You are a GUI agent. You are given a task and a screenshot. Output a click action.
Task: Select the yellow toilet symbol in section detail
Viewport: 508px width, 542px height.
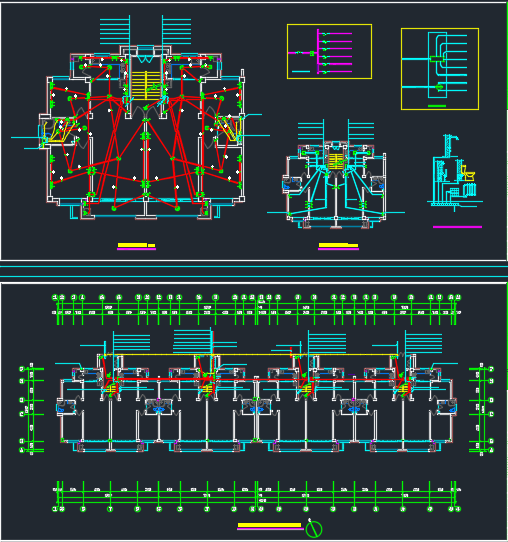click(x=468, y=172)
